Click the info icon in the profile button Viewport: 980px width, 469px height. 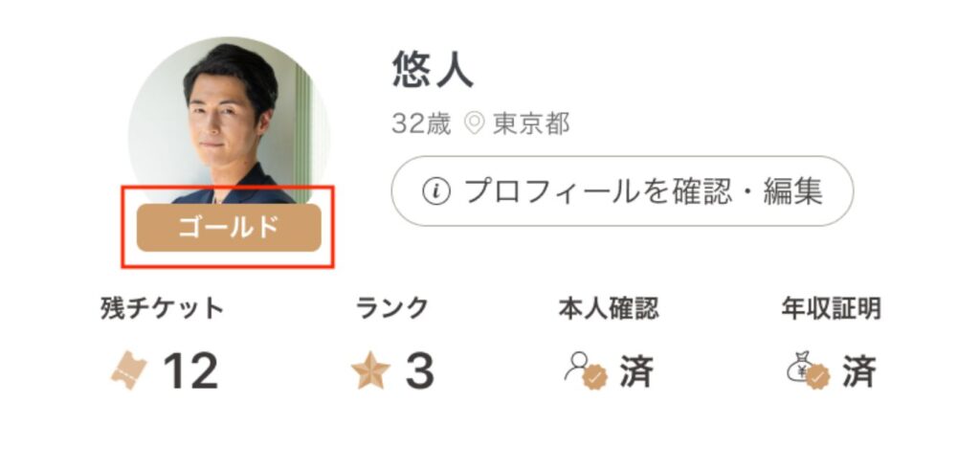[x=436, y=191]
